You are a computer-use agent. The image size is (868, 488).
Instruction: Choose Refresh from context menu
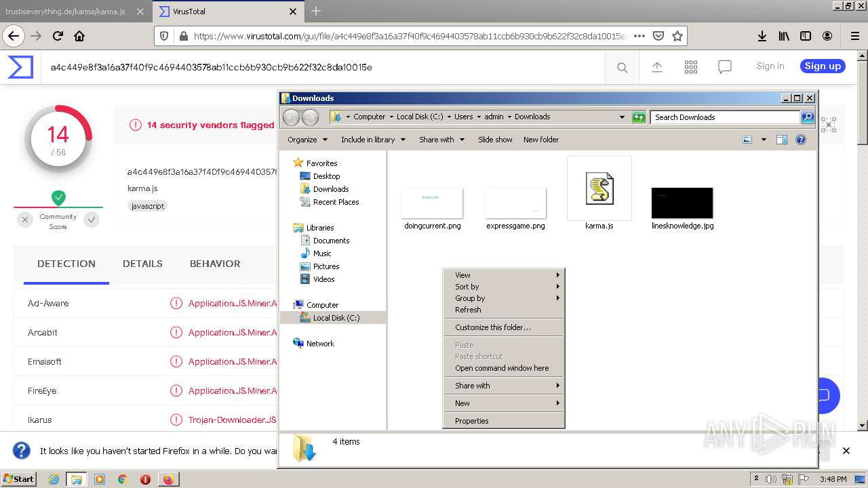pos(504,310)
